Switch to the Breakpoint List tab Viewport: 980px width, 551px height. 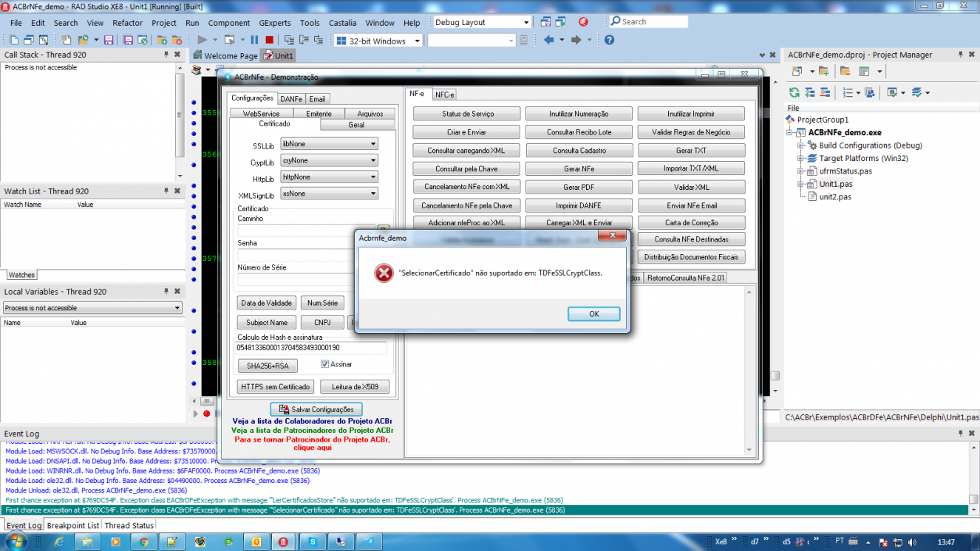click(x=73, y=525)
